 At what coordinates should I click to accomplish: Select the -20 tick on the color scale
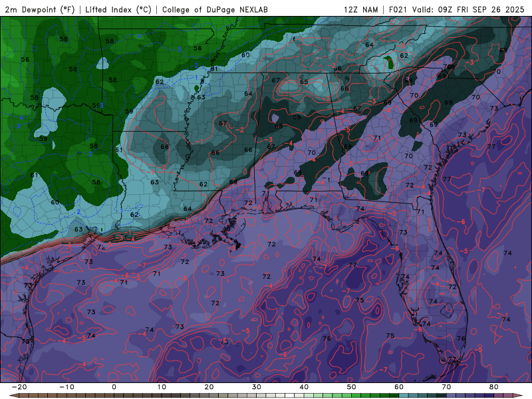[x=19, y=387]
